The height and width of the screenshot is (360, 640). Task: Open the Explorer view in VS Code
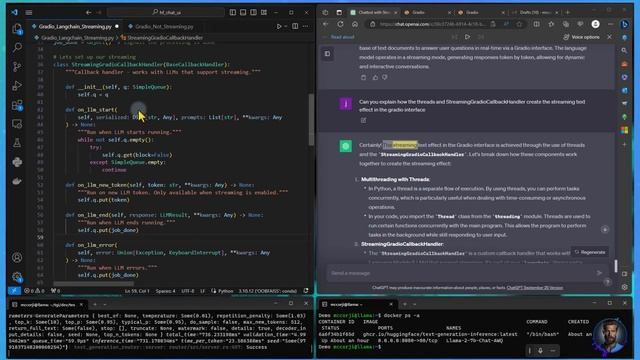coord(17,29)
